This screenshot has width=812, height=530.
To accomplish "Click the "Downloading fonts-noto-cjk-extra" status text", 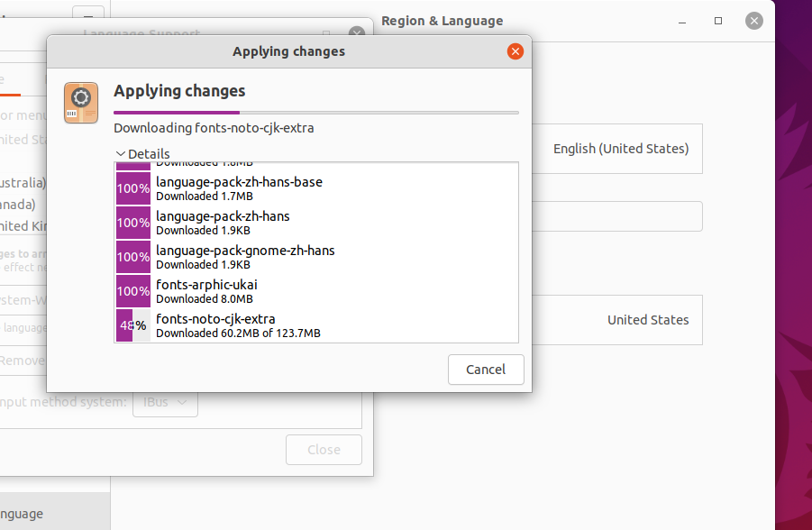I will click(x=214, y=128).
